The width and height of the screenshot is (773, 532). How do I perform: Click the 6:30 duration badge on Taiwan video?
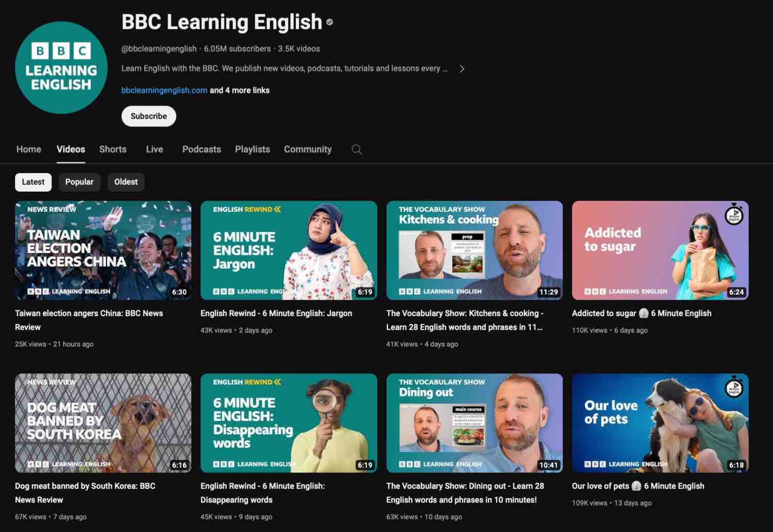179,292
